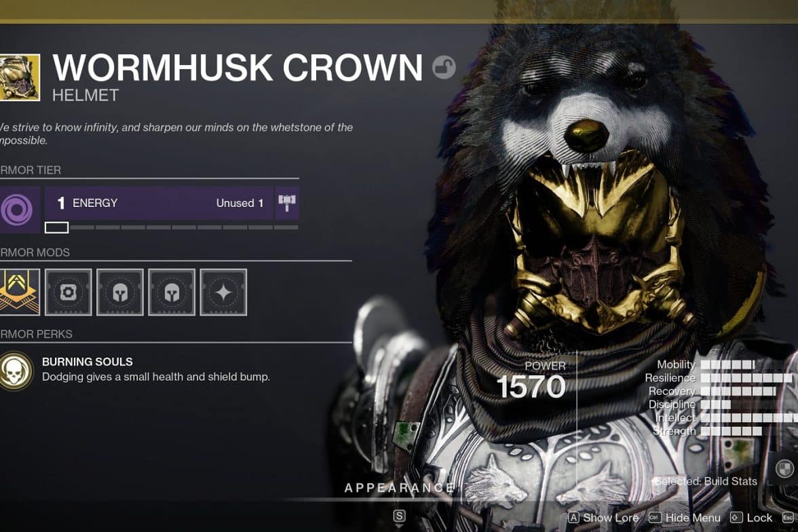Open the armor upgrade hammer icon
The width and height of the screenshot is (798, 532).
(287, 203)
